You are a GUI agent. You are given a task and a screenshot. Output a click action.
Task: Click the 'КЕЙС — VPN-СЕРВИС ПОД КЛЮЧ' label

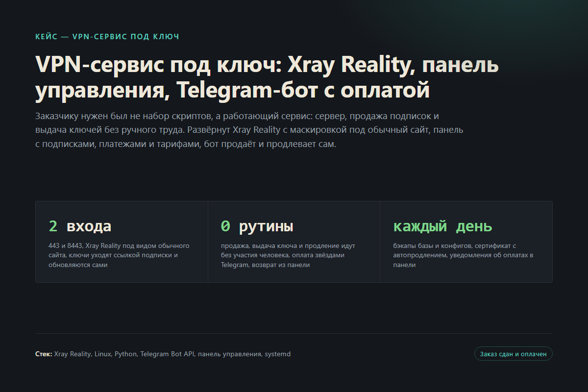[x=107, y=37]
